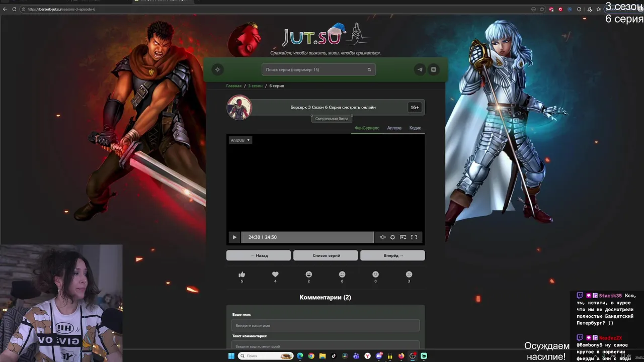644x362 pixels.
Task: Click the Windows taskbar search box
Action: [266, 356]
